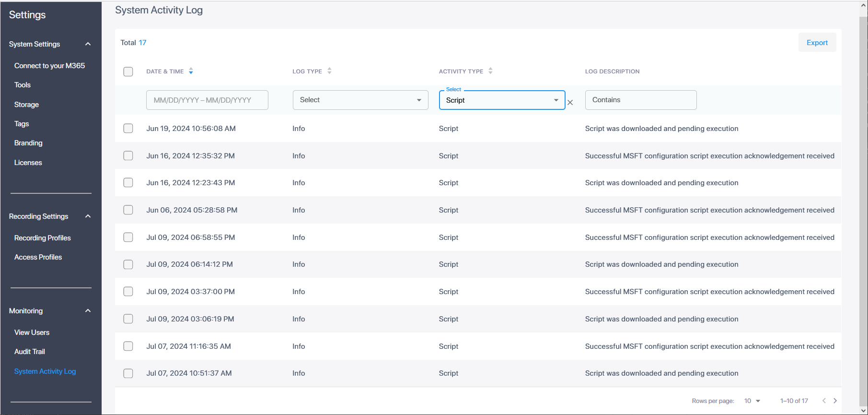Open Connect to your M365 link
Screen dimensions: 868x415
coord(49,66)
